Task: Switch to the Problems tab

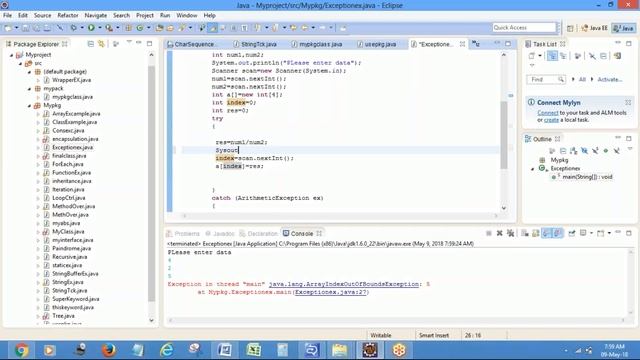Action: point(183,233)
